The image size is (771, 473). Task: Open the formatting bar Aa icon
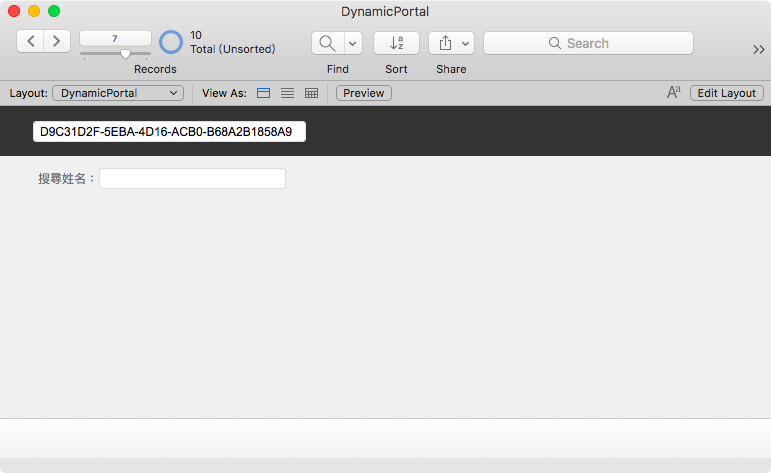point(674,92)
